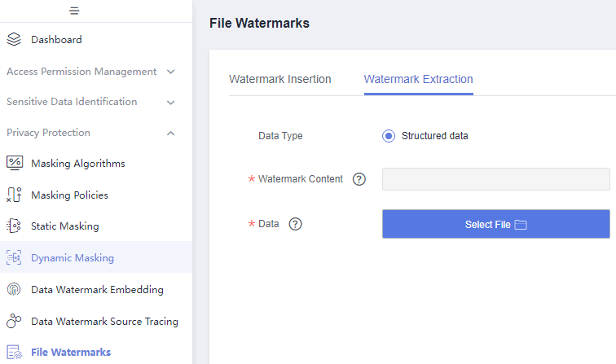Image resolution: width=616 pixels, height=364 pixels.
Task: Click the Static Masking icon
Action: point(14,226)
